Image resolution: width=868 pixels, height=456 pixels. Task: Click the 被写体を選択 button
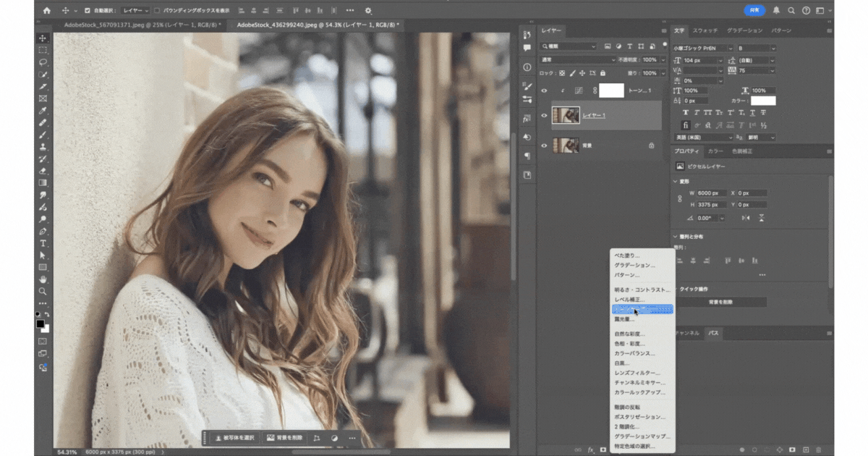(x=234, y=438)
